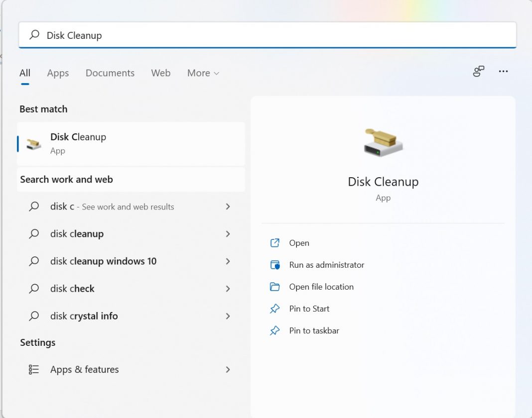
Task: Expand arrow next to Apps & features
Action: (228, 369)
